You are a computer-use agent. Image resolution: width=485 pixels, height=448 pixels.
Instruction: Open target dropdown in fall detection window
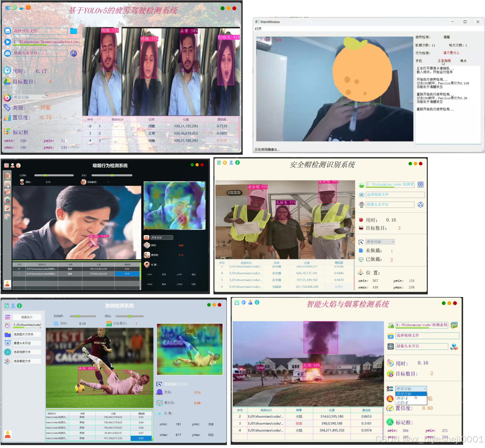click(x=175, y=384)
